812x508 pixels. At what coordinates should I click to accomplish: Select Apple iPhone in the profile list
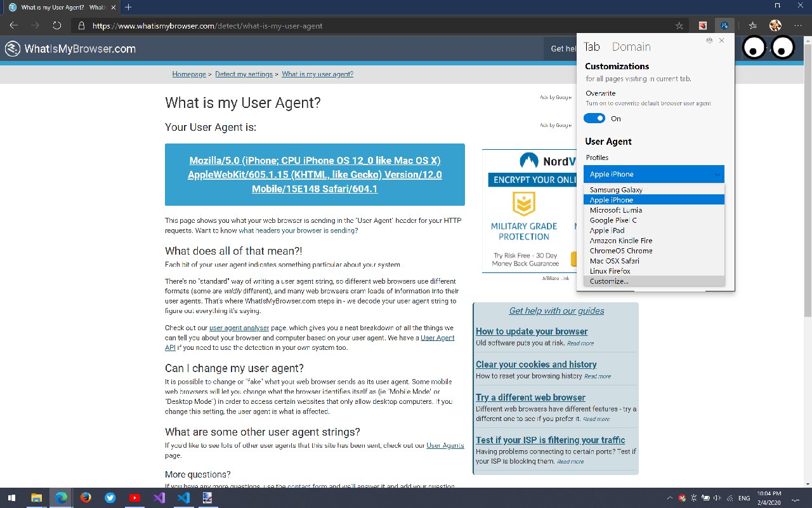(653, 200)
